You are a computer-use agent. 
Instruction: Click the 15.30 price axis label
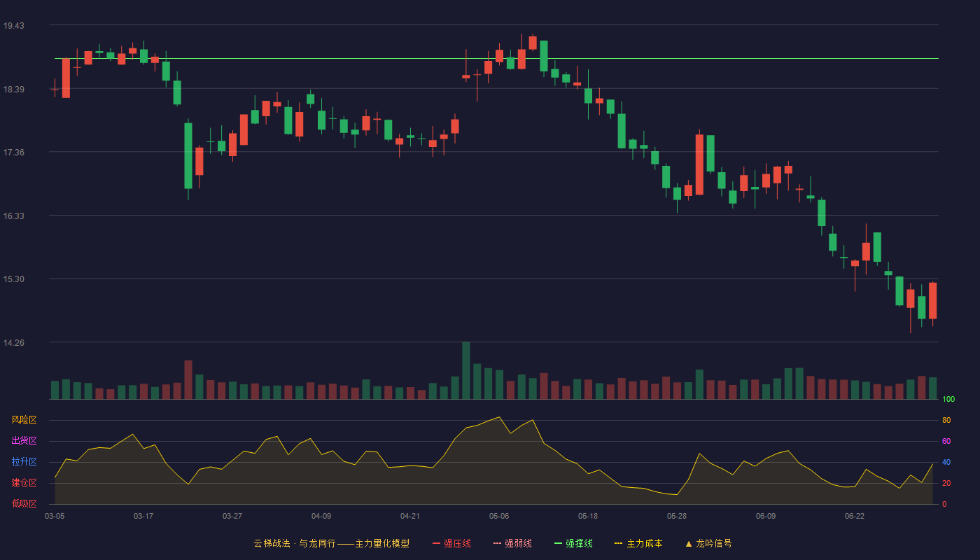pos(13,279)
